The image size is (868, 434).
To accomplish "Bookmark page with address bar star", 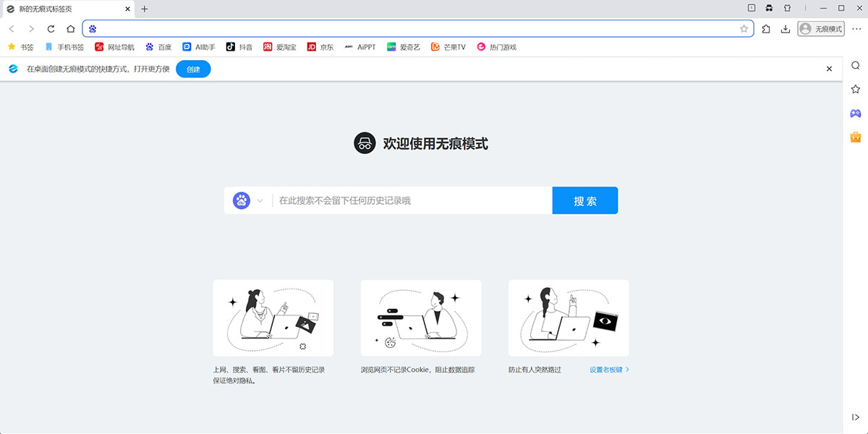I will coord(744,29).
